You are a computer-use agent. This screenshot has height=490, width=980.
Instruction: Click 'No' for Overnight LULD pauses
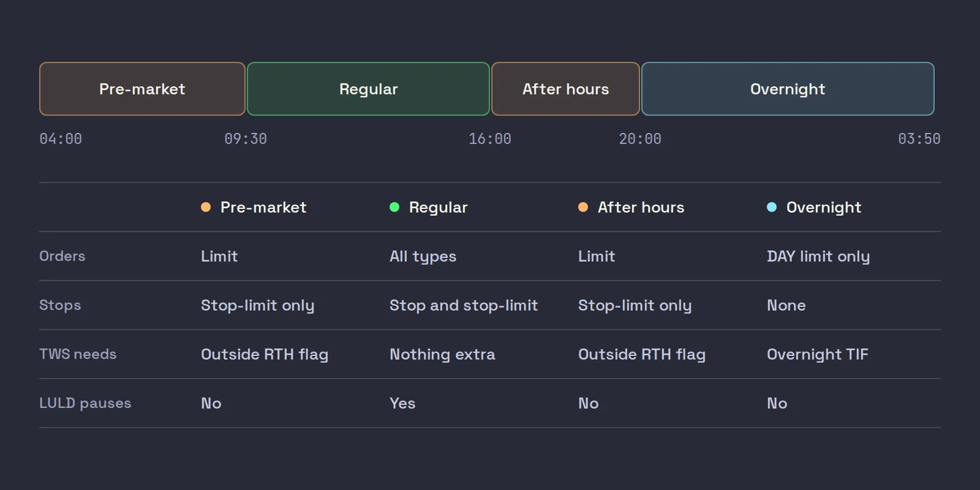(x=777, y=403)
